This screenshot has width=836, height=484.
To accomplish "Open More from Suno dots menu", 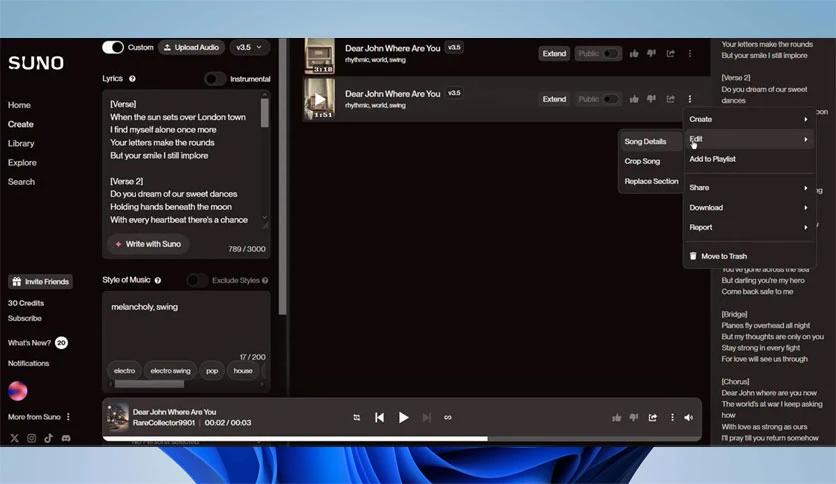I will click(68, 417).
